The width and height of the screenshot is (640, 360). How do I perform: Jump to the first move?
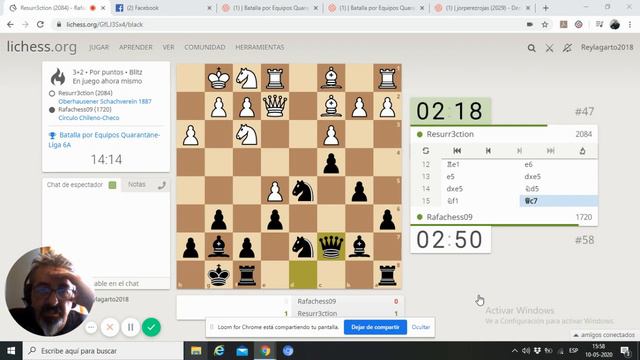[457, 151]
